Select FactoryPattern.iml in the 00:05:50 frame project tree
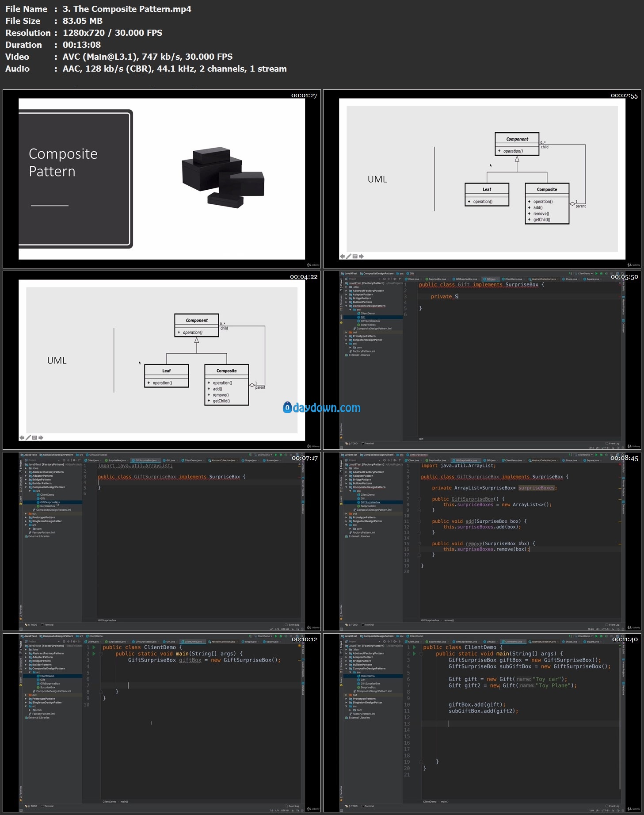This screenshot has height=815, width=644. point(362,352)
